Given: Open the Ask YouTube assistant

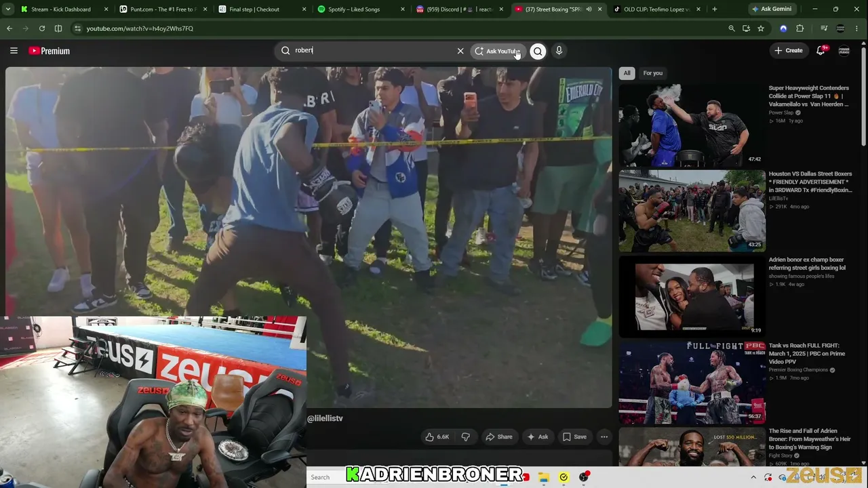Looking at the screenshot, I should [x=497, y=51].
